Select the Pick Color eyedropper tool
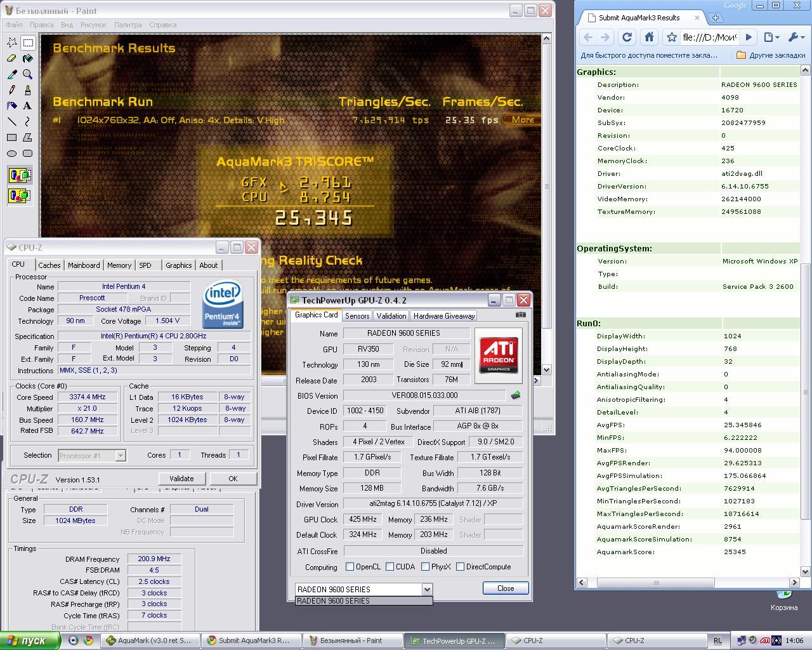This screenshot has height=650, width=812. pyautogui.click(x=12, y=74)
